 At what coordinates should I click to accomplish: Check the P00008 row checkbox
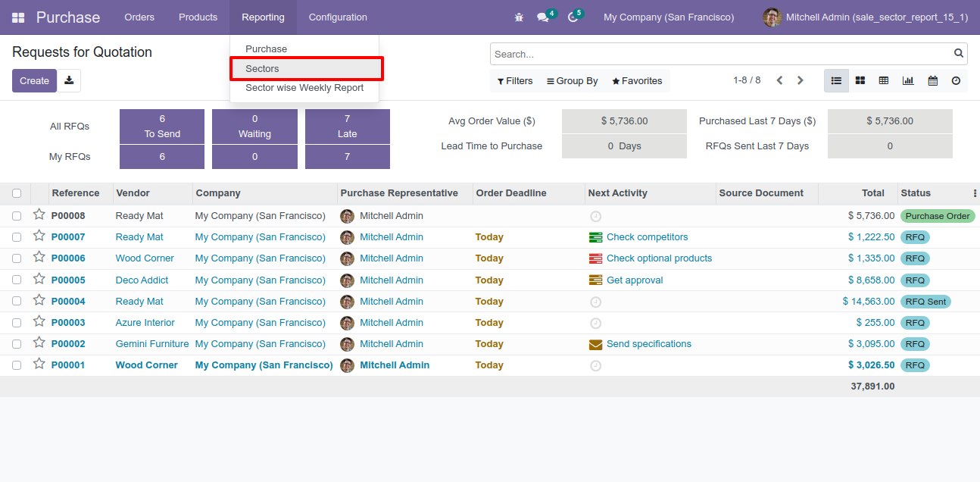(17, 216)
